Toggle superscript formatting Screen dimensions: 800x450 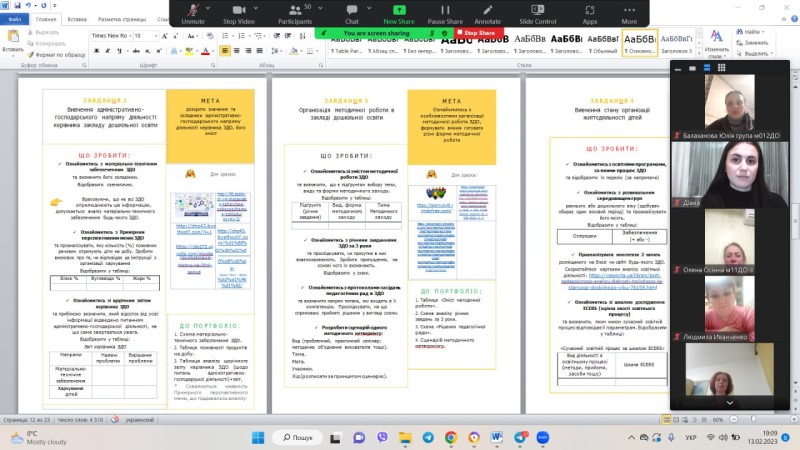159,51
